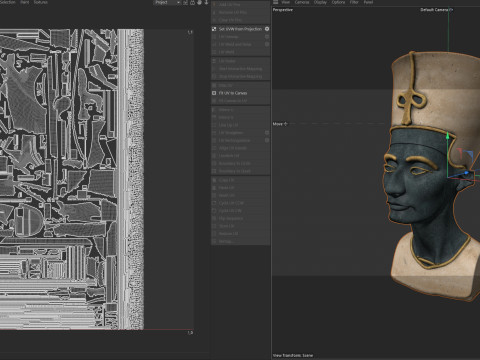Open the Cameras menu in viewport

pyautogui.click(x=302, y=2)
